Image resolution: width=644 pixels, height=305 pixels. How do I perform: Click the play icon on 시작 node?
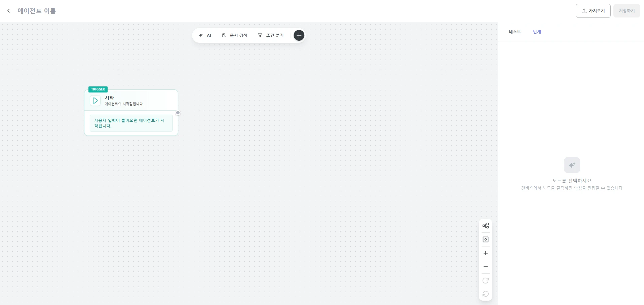[95, 101]
